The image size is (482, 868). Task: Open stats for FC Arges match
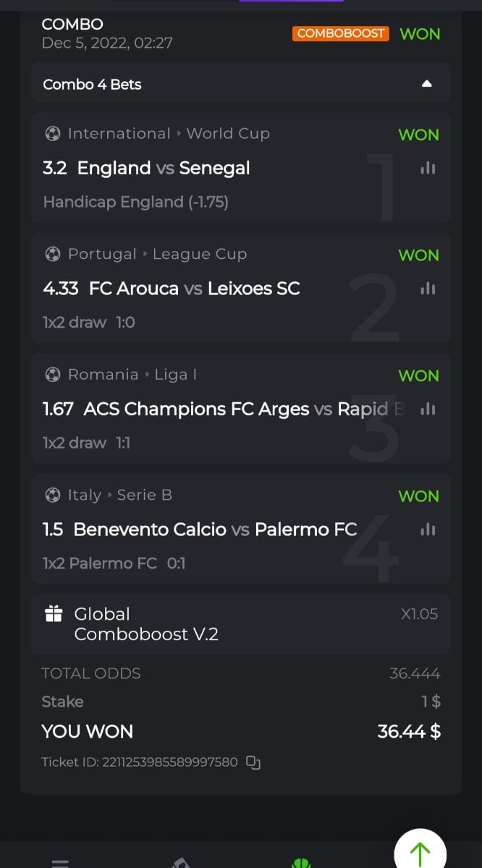[x=428, y=409]
